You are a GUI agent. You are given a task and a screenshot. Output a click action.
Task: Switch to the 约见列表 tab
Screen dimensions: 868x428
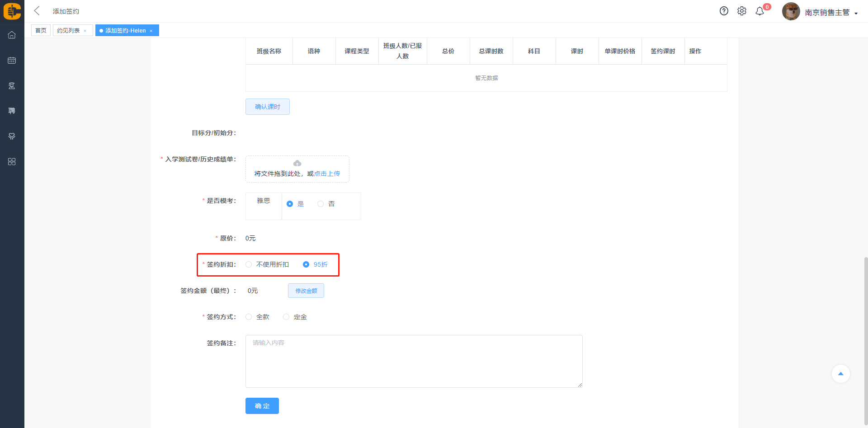pos(68,31)
